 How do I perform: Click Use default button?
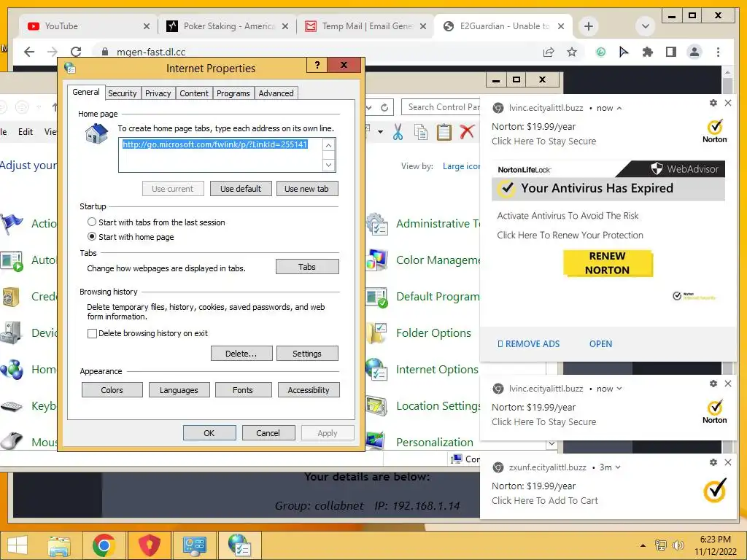(x=241, y=189)
